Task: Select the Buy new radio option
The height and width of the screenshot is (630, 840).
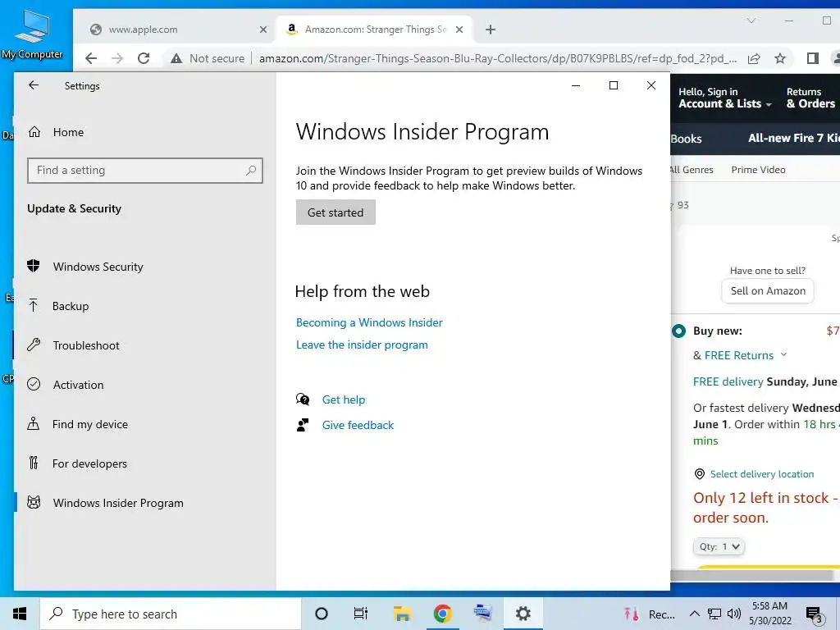Action: [x=678, y=331]
